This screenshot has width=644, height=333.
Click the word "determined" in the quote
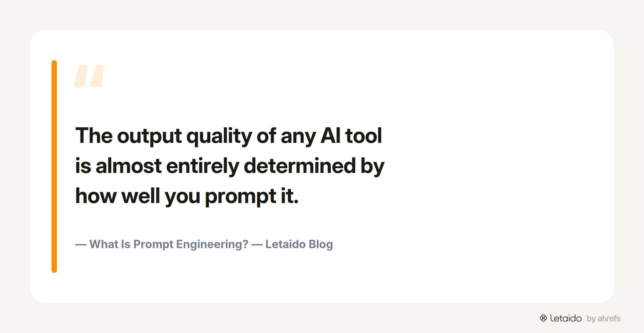[x=299, y=166]
